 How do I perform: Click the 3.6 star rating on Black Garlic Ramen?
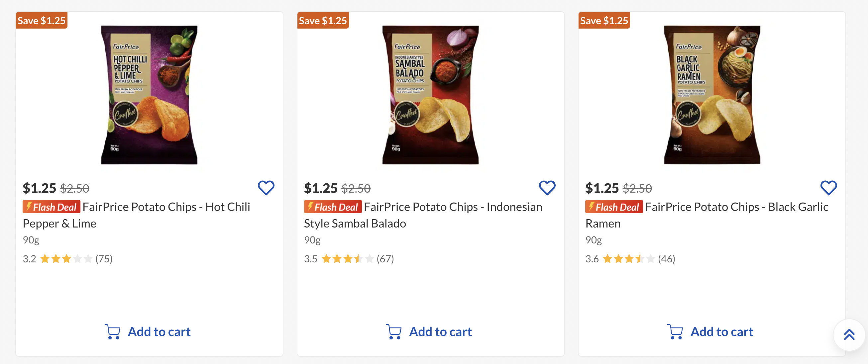(x=629, y=259)
